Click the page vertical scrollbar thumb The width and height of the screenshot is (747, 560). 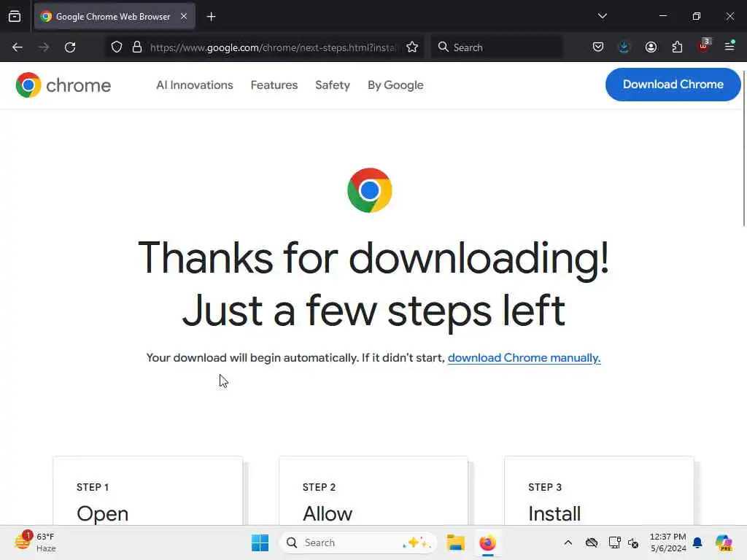coord(744,147)
